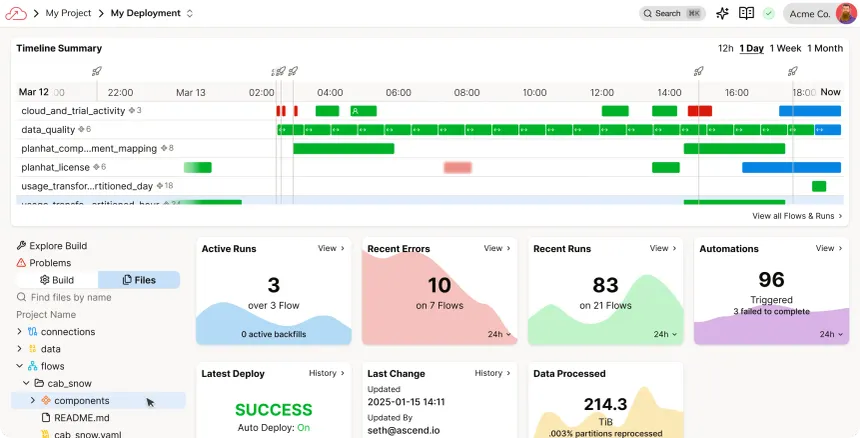Click the magnifier icon in file search

(21, 297)
